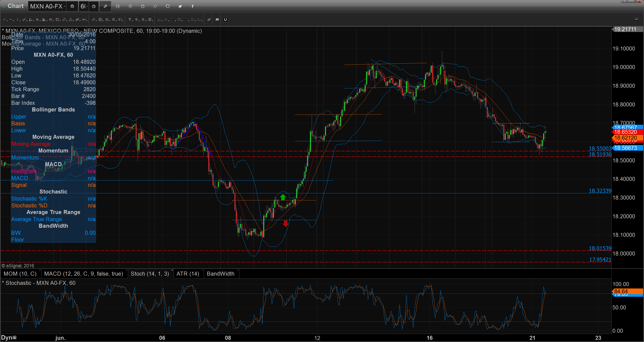Open the symbol settings gear dropdown

tap(72, 6)
